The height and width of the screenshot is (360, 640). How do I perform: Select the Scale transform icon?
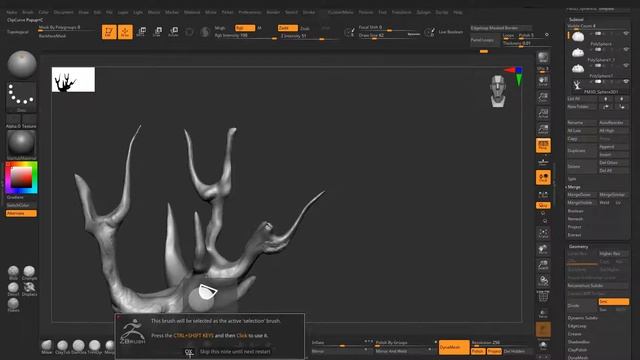158,32
